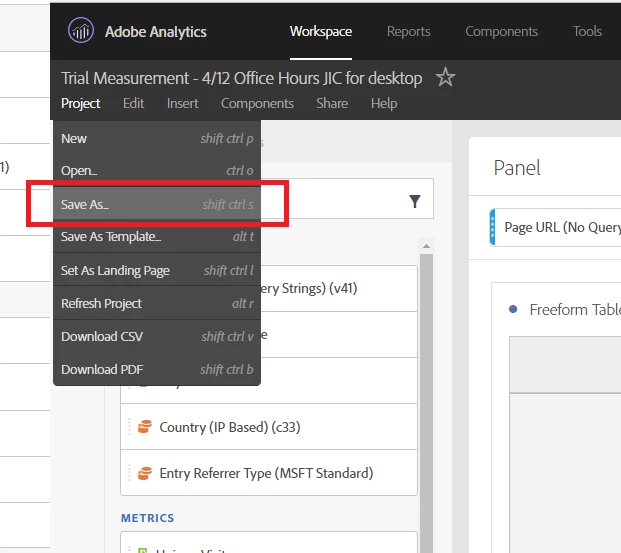Screen dimensions: 621x553
Task: Click the Page URL (No Query segment drop zone
Action: point(555,227)
